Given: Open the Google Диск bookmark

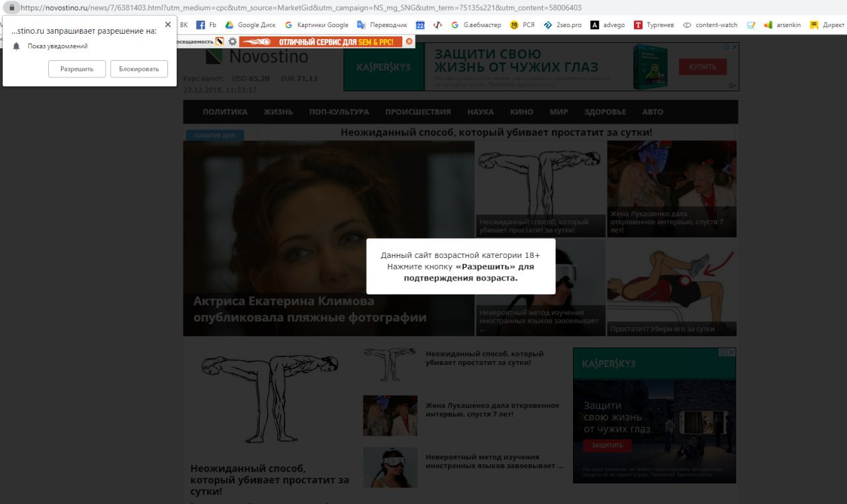Looking at the screenshot, I should [251, 25].
